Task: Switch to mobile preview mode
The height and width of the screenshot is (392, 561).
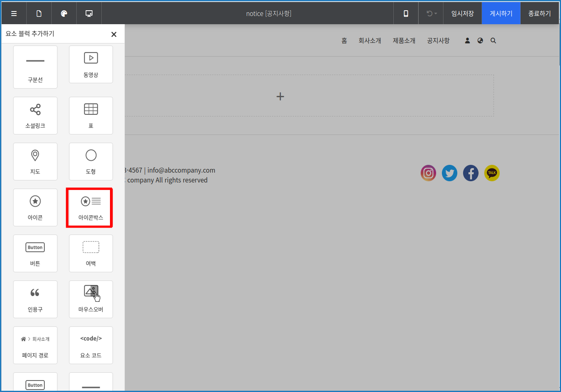Action: (x=405, y=13)
